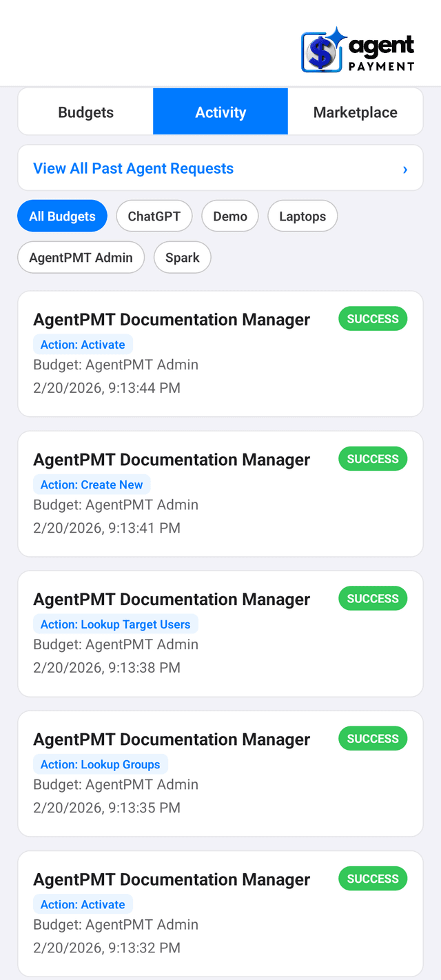
Task: Click the SUCCESS badge on the Create New entry
Action: coord(372,458)
